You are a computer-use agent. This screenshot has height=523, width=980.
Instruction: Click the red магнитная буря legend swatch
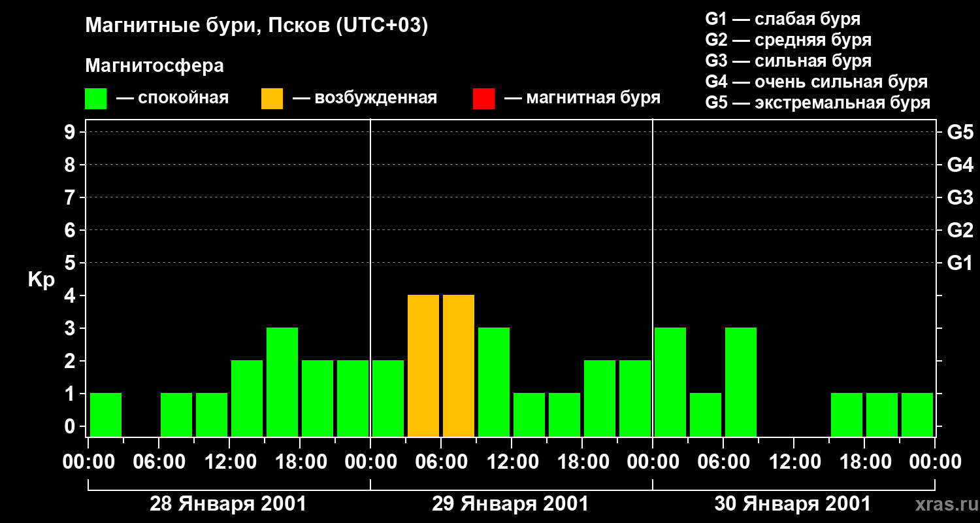(483, 98)
